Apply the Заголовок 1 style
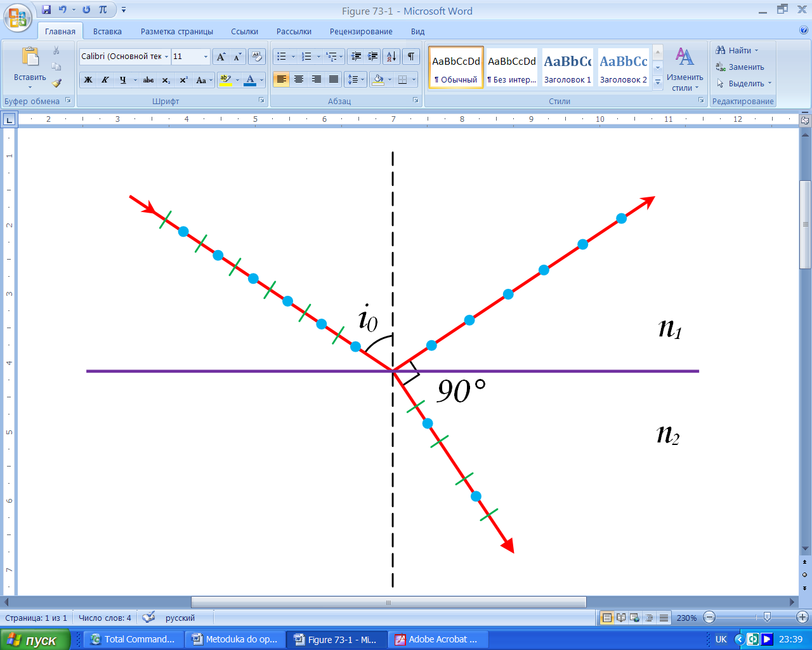Viewport: 812px width, 650px height. (x=568, y=67)
